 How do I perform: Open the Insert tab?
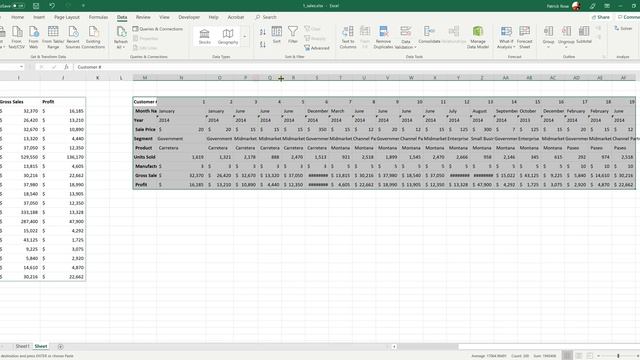coord(39,17)
